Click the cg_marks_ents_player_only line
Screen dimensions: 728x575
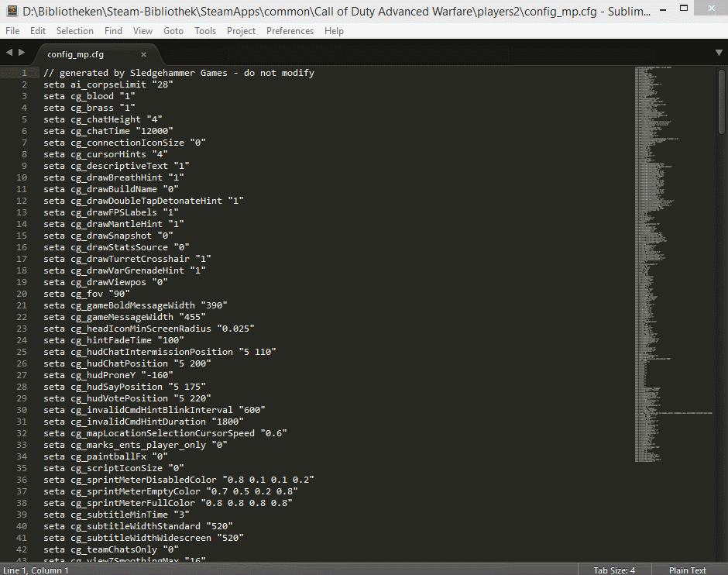136,445
